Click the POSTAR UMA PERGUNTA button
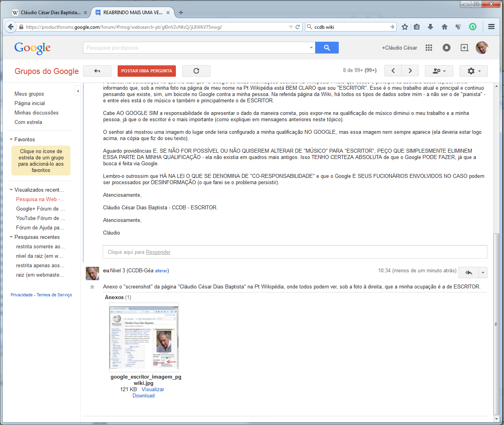This screenshot has width=504, height=425. click(147, 71)
